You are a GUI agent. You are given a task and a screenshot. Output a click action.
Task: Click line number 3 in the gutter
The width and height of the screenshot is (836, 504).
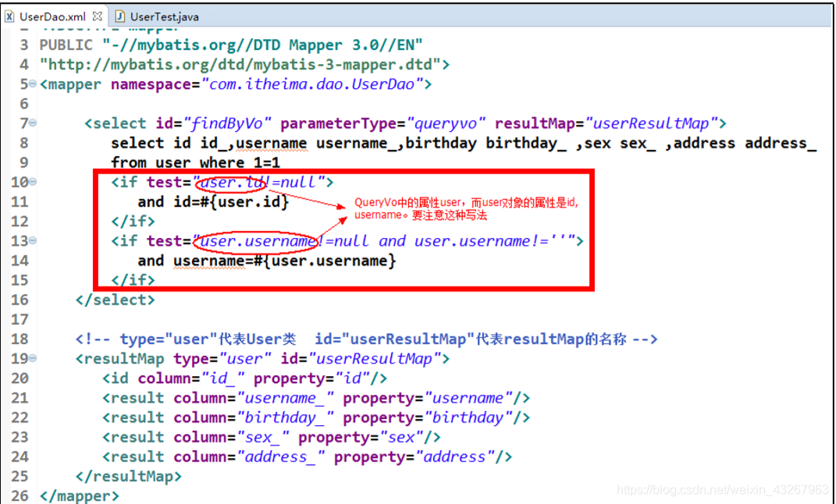click(24, 44)
